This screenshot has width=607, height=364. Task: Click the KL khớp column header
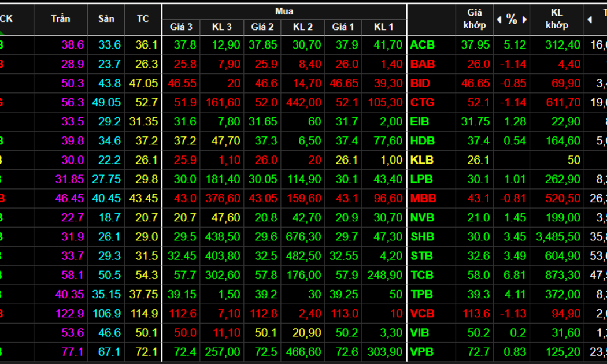point(557,19)
